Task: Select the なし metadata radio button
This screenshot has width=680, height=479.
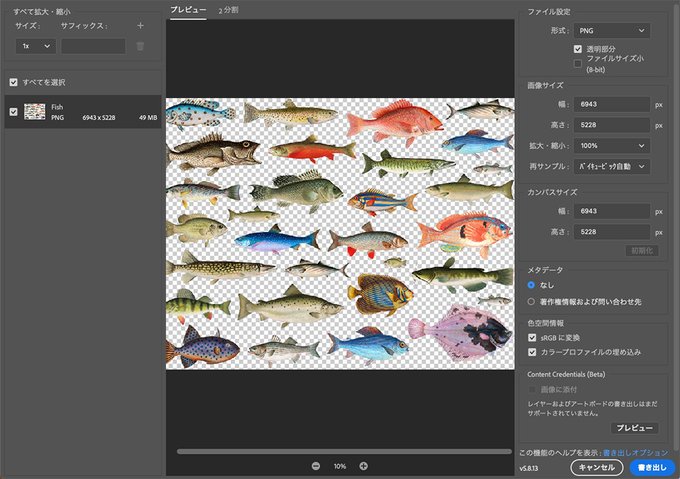Action: [531, 285]
